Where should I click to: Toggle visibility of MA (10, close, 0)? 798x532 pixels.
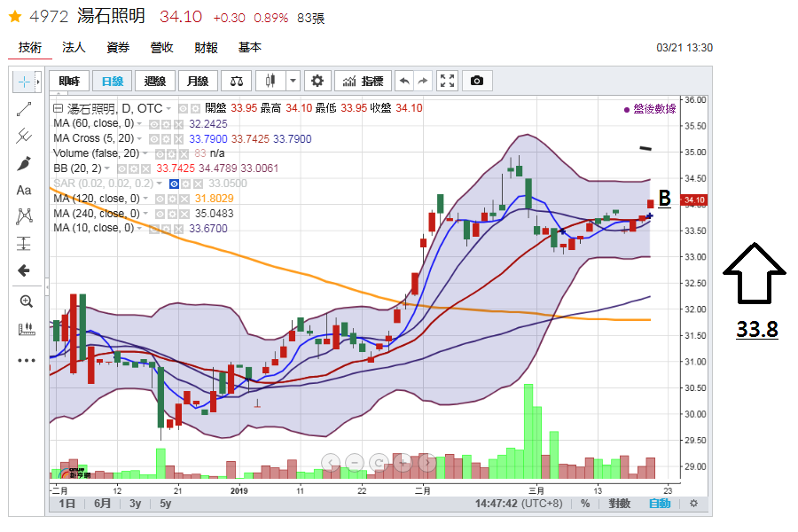point(153,229)
